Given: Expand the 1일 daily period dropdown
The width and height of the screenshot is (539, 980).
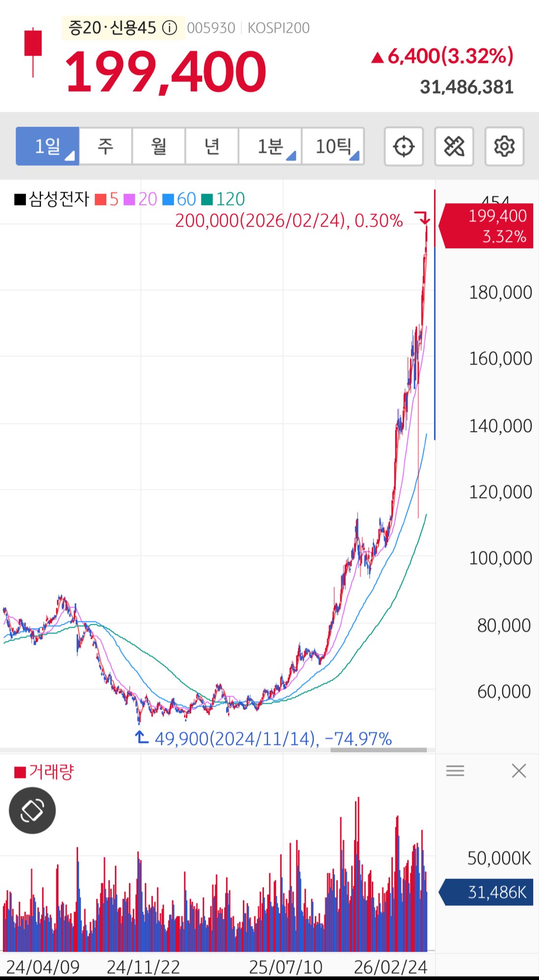Looking at the screenshot, I should [x=48, y=147].
